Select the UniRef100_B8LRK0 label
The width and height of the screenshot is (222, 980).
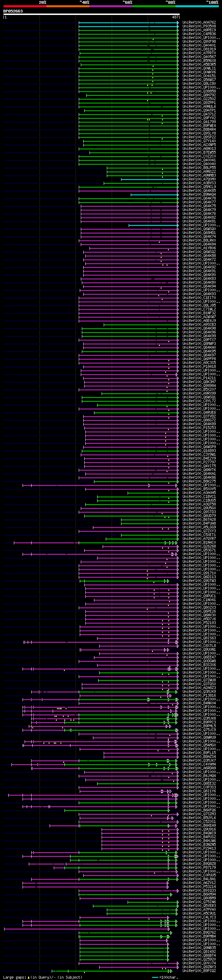pyautogui.click(x=199, y=241)
